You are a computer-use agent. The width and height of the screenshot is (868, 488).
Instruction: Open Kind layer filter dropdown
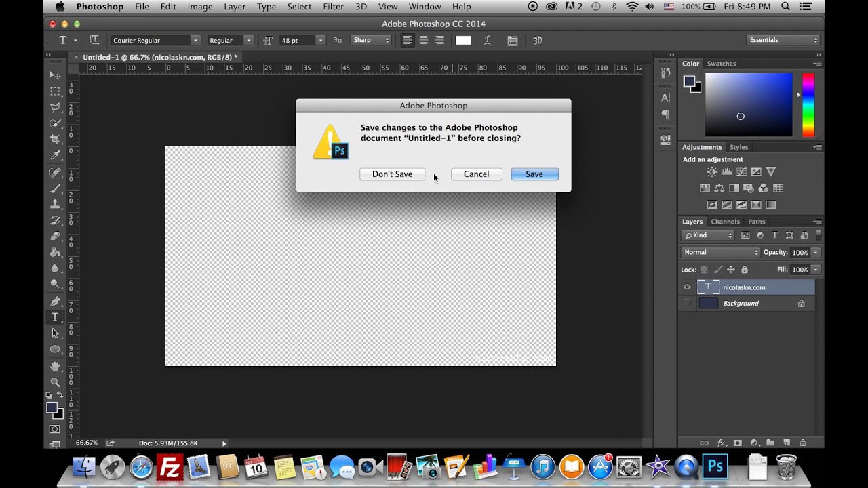click(708, 235)
